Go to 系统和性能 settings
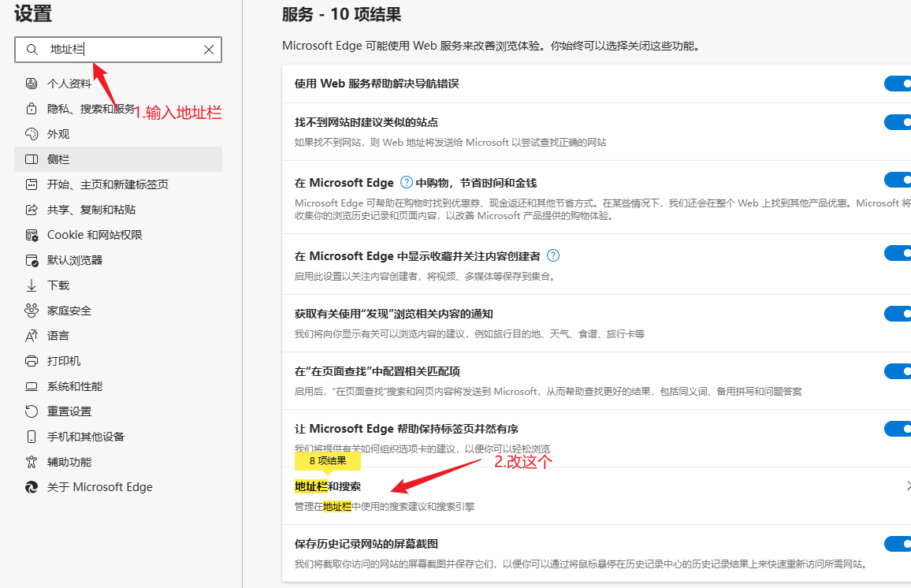 click(x=75, y=386)
